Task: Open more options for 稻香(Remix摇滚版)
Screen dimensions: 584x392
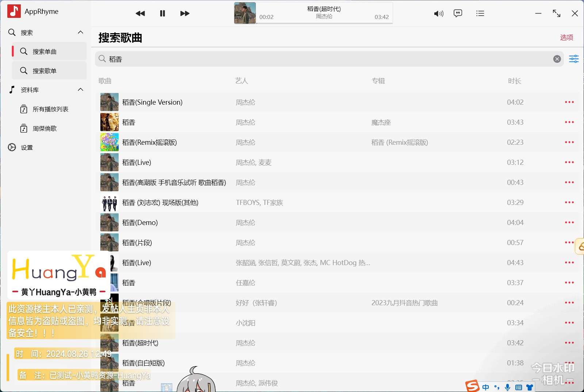Action: pos(569,142)
